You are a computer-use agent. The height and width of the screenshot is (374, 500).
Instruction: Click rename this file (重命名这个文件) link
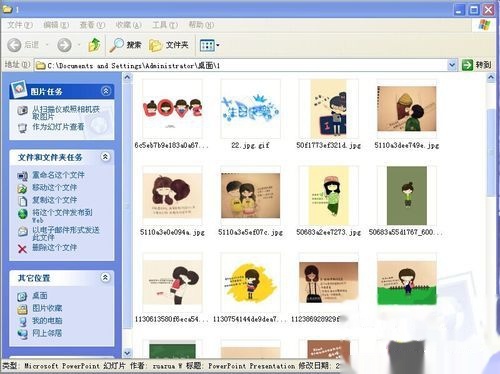pyautogui.click(x=58, y=175)
